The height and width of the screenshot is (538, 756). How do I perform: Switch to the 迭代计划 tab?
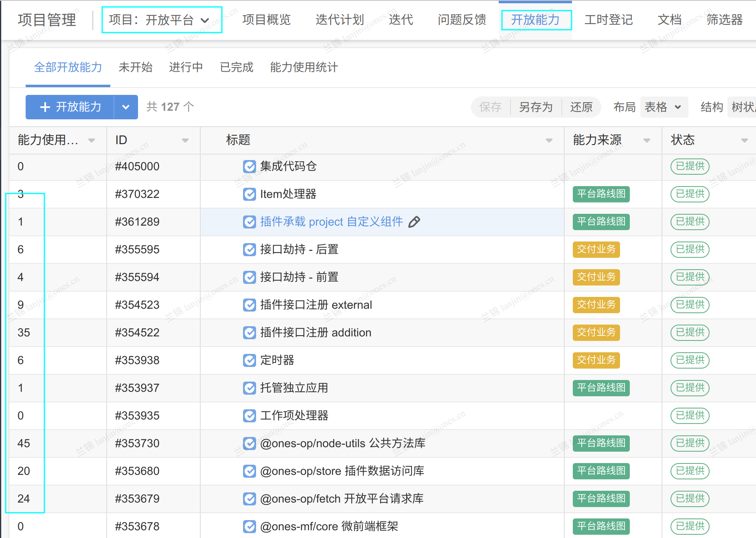coord(340,20)
